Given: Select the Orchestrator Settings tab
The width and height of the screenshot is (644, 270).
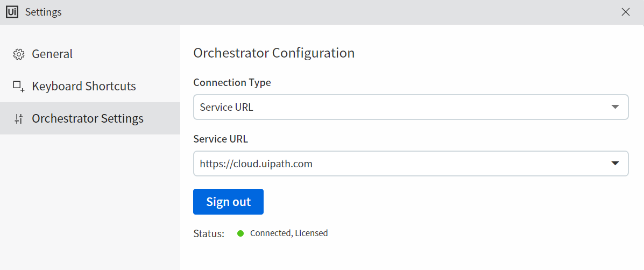Looking at the screenshot, I should pyautogui.click(x=88, y=119).
